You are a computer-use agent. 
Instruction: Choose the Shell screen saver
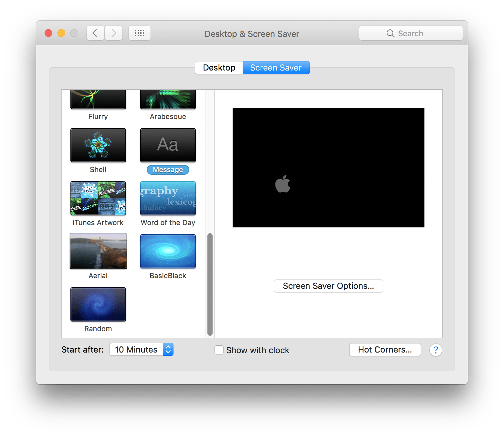(98, 145)
